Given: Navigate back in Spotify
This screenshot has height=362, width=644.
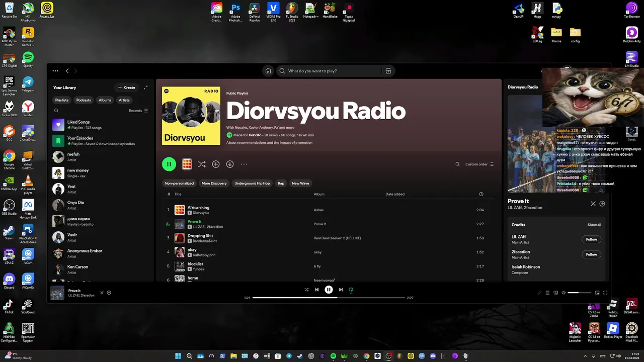Looking at the screenshot, I should point(67,71).
